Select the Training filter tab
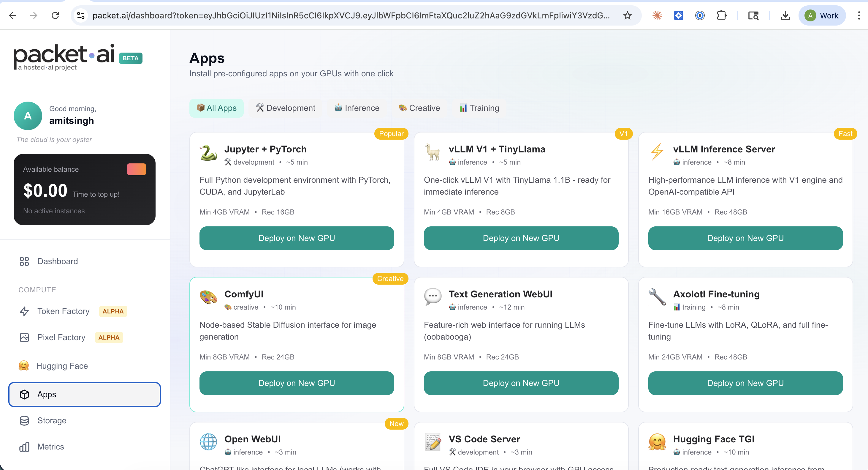This screenshot has height=470, width=868. (x=479, y=108)
